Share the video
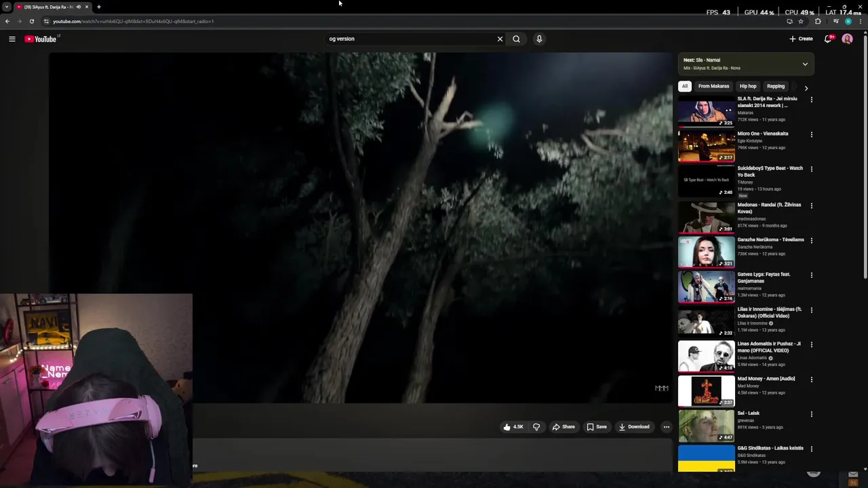868x488 pixels. coord(564,427)
